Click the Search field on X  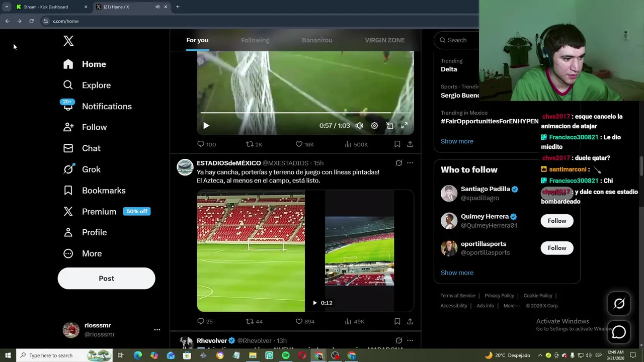click(457, 40)
